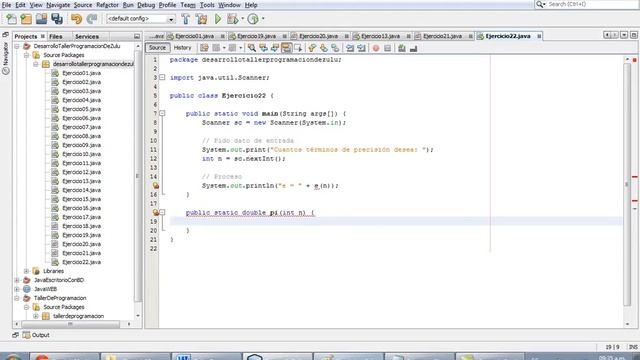The width and height of the screenshot is (640, 360).
Task: Click the Stop Macro Recording icon
Action: click(387, 48)
